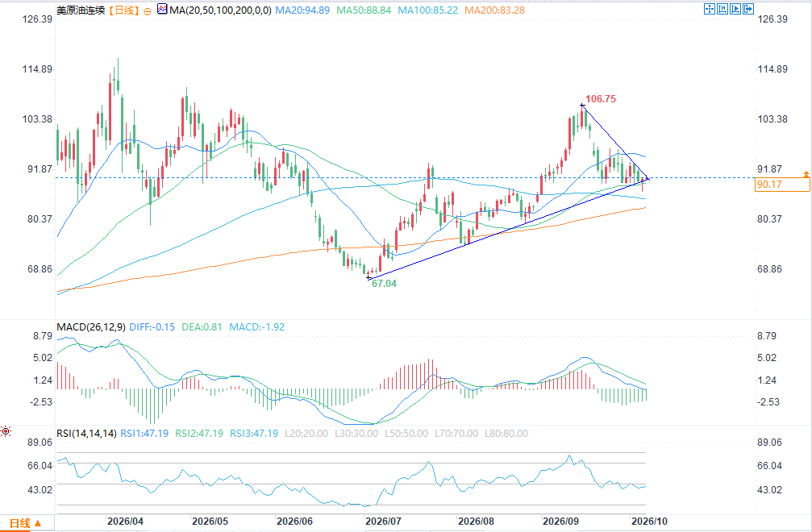This screenshot has height=532, width=812.
Task: Click the 2026/08 date on time axis
Action: click(476, 522)
